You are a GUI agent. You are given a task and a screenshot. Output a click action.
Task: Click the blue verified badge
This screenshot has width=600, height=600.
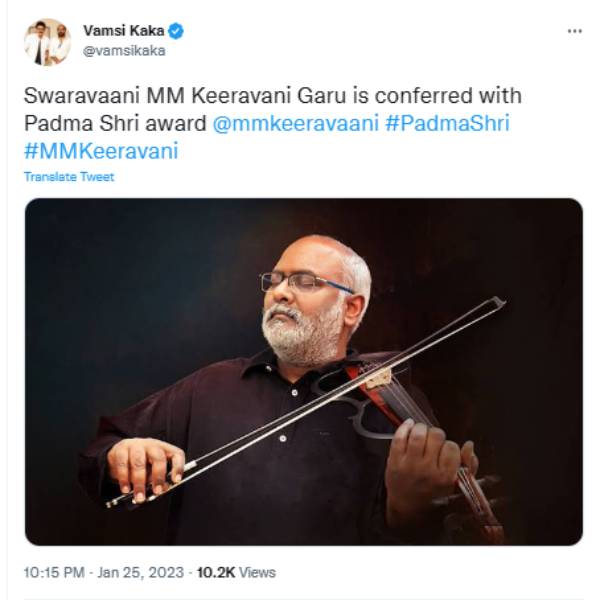[x=177, y=31]
